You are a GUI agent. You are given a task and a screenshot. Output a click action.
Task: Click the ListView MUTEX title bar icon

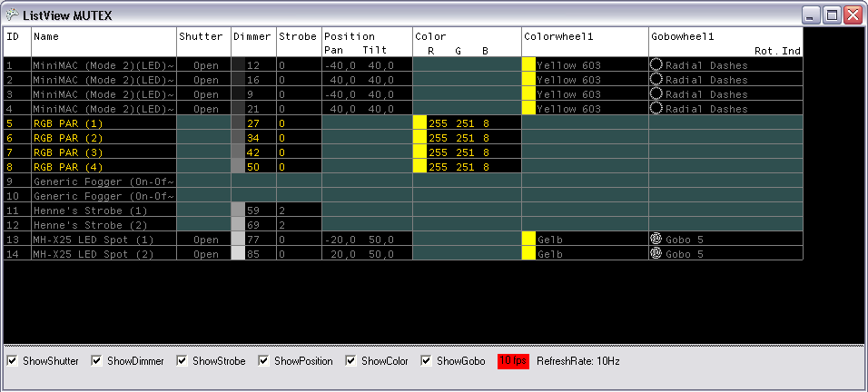[12, 15]
